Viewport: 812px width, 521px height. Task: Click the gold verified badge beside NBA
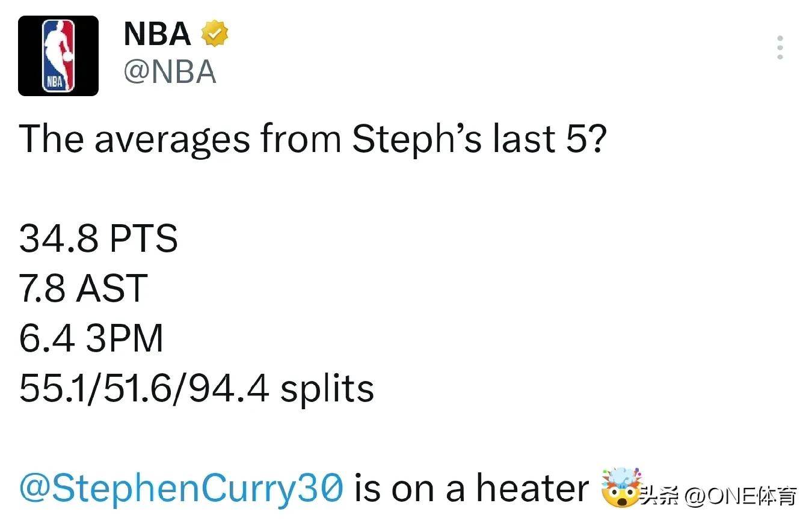click(214, 34)
